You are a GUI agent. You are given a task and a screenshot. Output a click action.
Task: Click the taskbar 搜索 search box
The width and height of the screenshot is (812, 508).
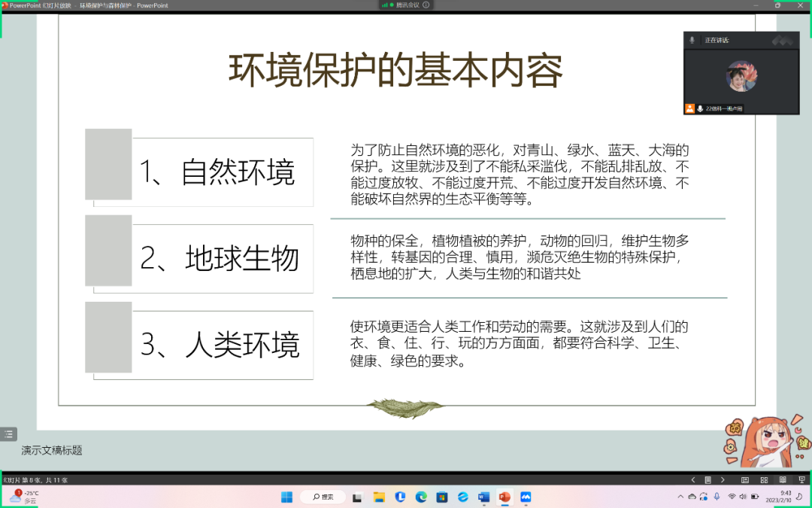click(x=323, y=497)
